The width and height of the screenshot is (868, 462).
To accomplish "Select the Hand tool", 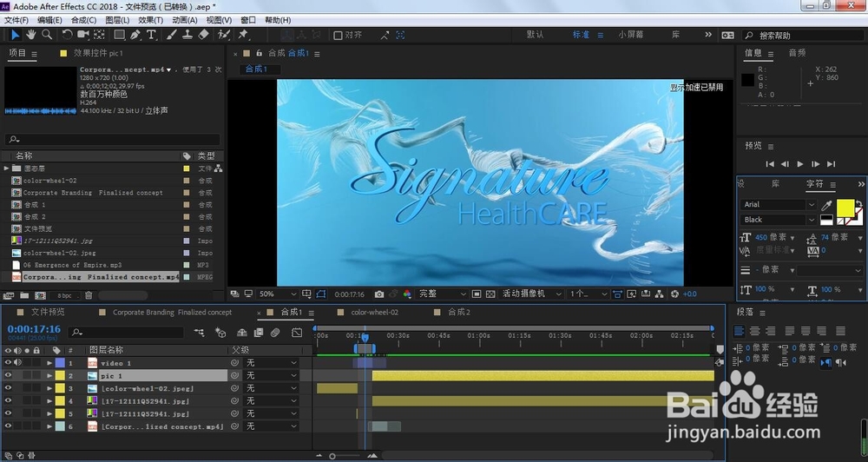I will click(x=31, y=35).
